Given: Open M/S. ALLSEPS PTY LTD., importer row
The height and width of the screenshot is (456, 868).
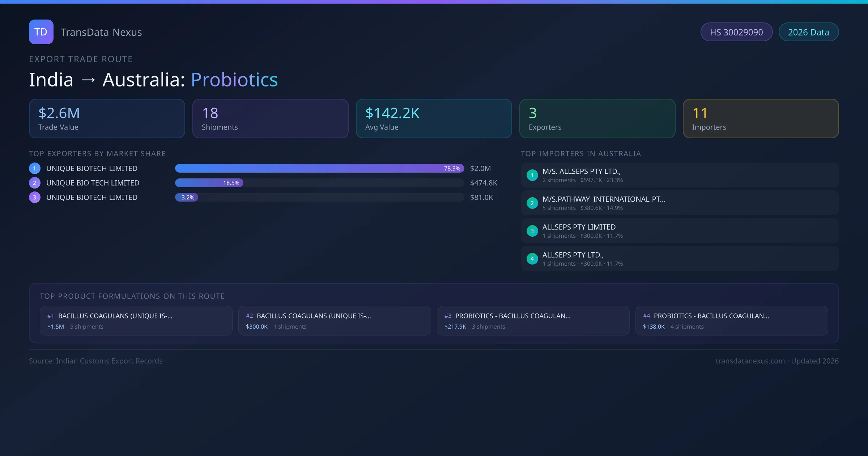Looking at the screenshot, I should 679,175.
